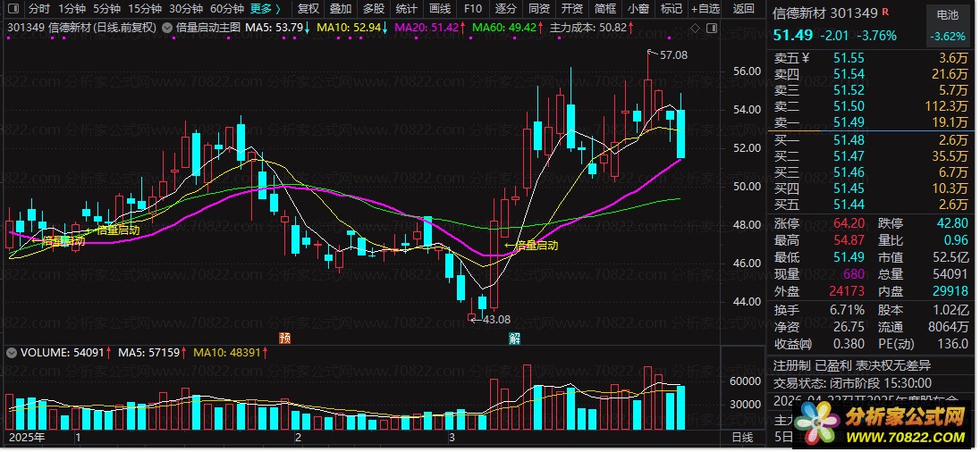The height and width of the screenshot is (452, 980).
Task: Select the 30分钟 period tab
Action: (186, 9)
